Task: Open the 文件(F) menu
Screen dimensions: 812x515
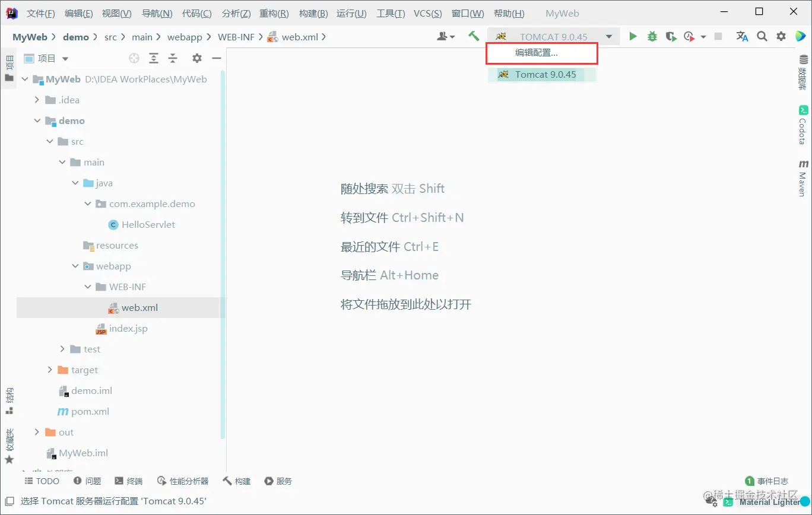Action: pyautogui.click(x=41, y=14)
